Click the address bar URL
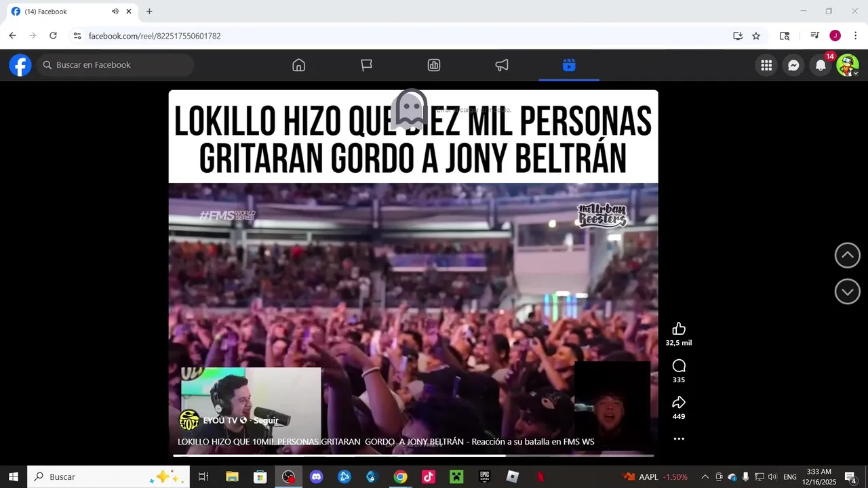868x488 pixels. 155,36
